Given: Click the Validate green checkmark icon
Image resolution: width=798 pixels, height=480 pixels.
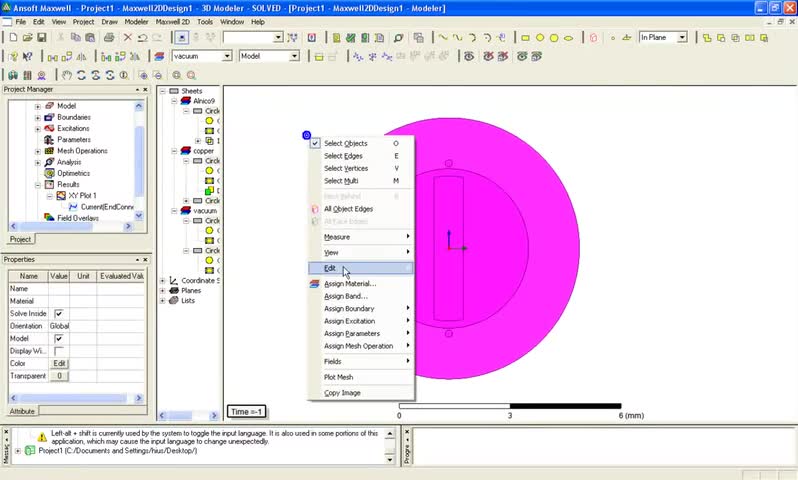Looking at the screenshot, I should click(351, 38).
